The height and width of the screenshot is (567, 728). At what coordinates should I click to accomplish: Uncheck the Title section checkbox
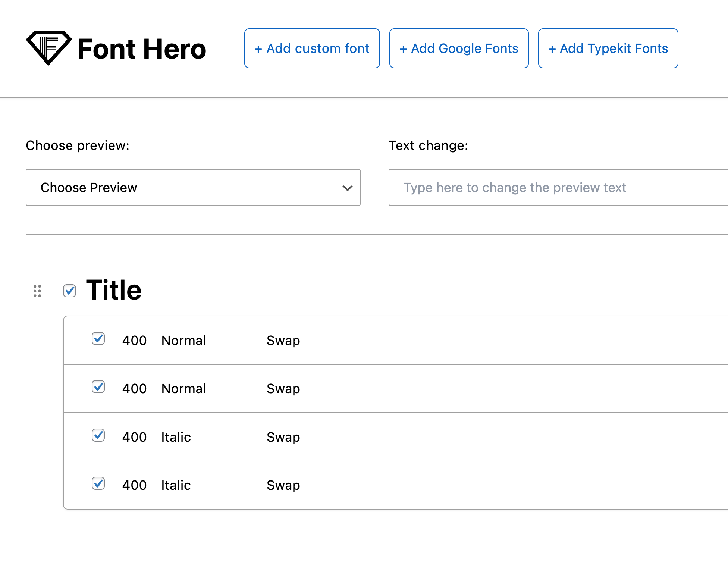(x=69, y=290)
